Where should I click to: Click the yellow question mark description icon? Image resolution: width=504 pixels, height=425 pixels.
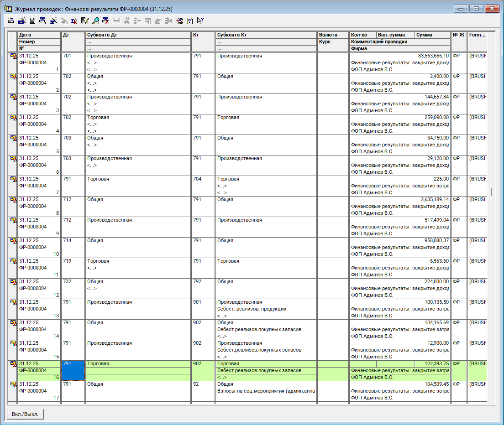(190, 21)
